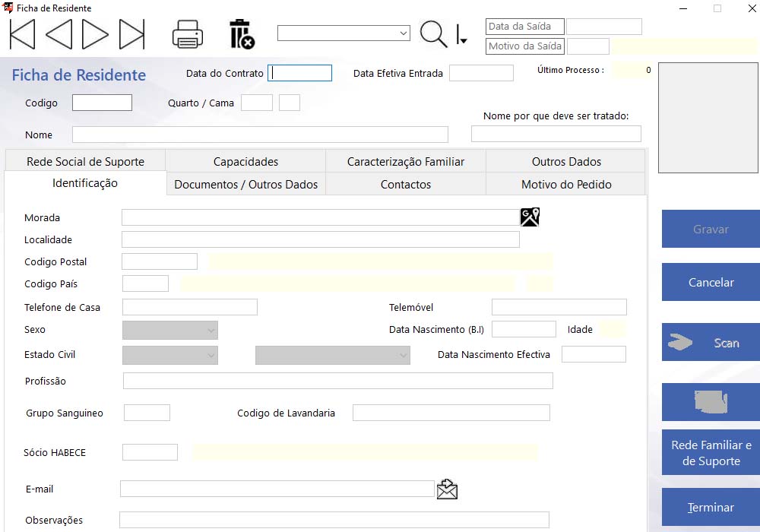
Task: Click the Quarto input box
Action: (x=257, y=103)
